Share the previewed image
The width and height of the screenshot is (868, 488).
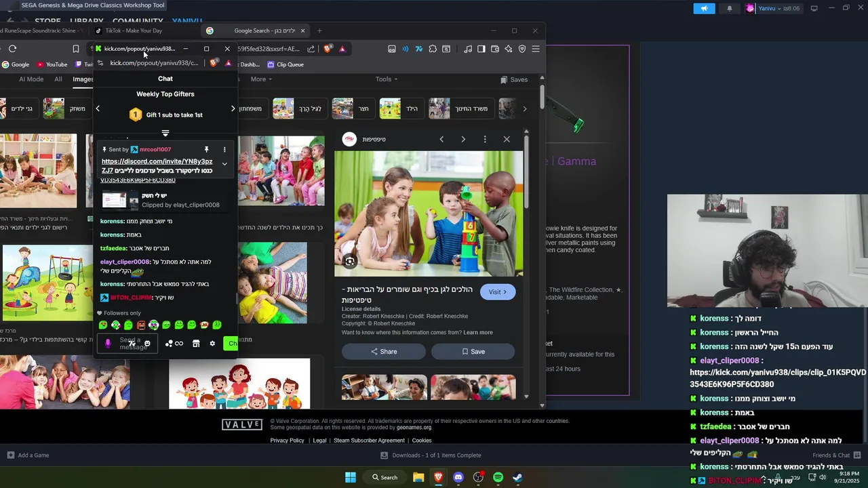[x=384, y=352]
